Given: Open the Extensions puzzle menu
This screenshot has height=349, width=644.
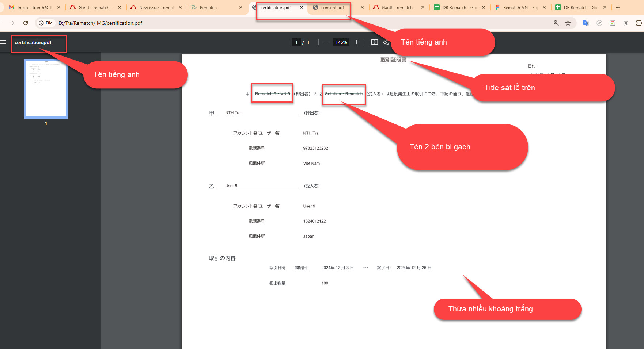Looking at the screenshot, I should (639, 23).
